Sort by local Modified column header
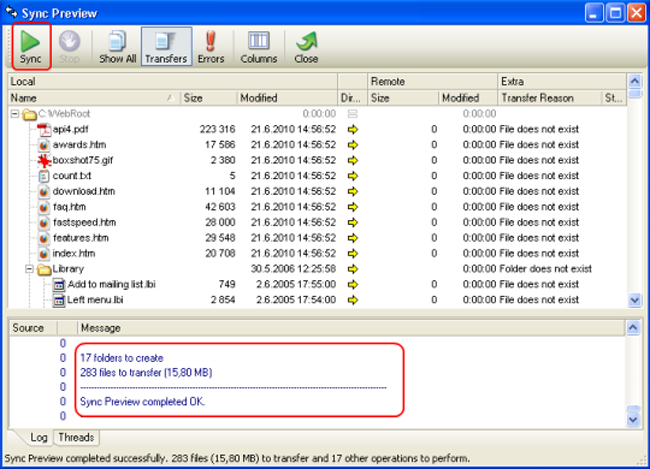 pyautogui.click(x=287, y=98)
